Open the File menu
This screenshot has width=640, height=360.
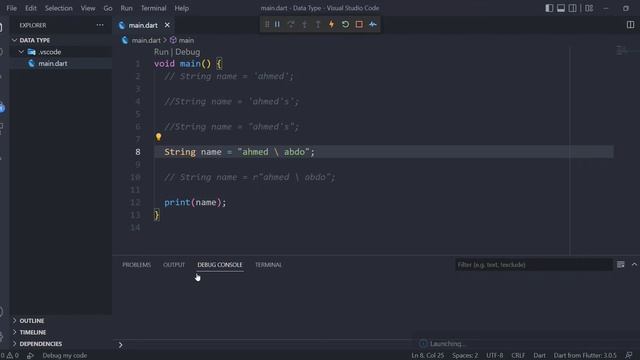[x=11, y=8]
